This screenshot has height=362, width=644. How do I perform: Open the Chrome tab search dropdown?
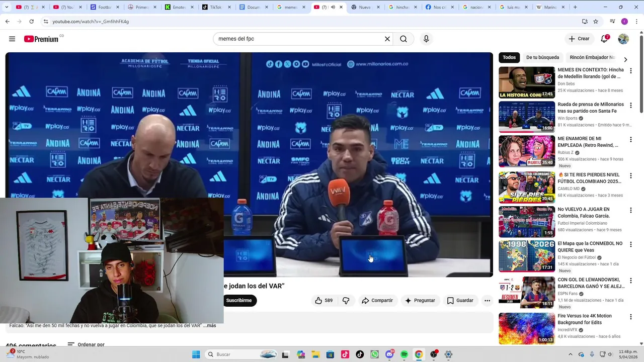pyautogui.click(x=7, y=7)
